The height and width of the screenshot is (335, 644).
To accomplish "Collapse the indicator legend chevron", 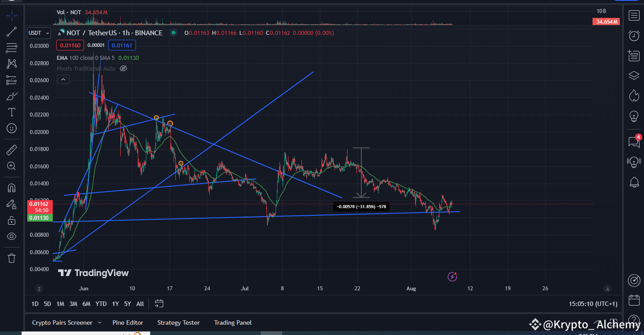I will tap(63, 79).
